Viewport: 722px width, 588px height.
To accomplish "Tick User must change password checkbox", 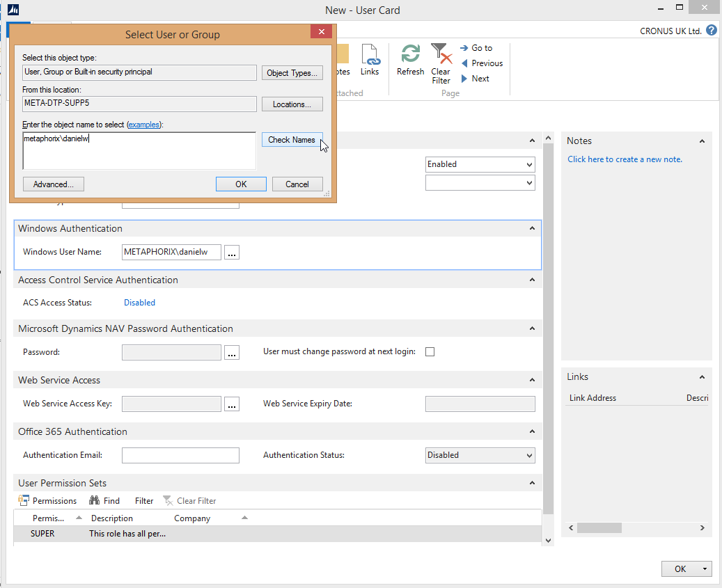I will (430, 352).
